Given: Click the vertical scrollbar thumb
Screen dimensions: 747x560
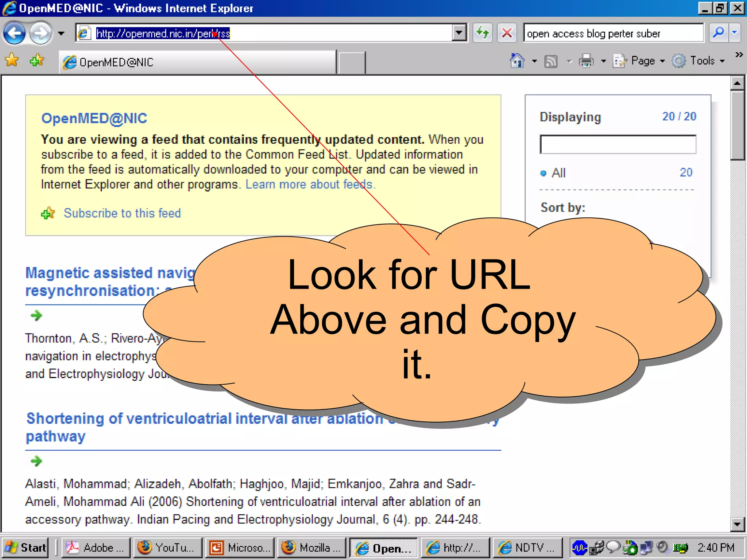Looking at the screenshot, I should coord(737,125).
